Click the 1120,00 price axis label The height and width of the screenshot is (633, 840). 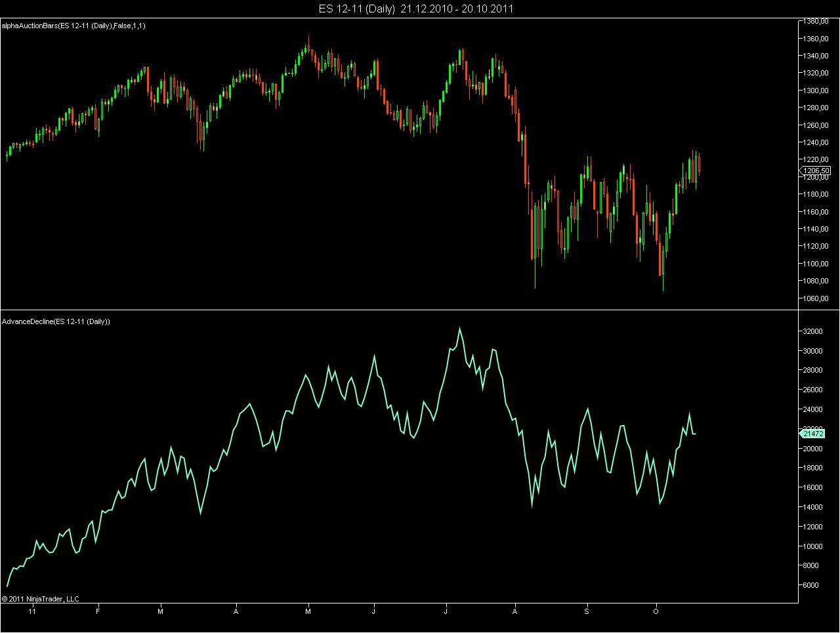point(816,247)
